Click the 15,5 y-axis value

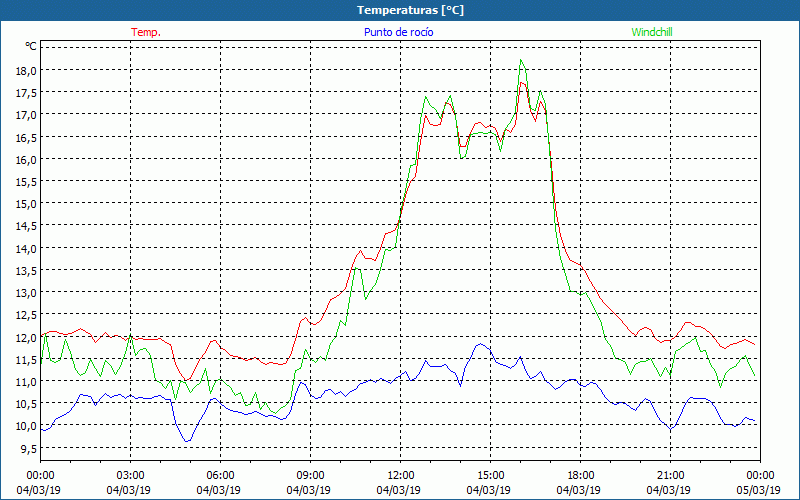click(26, 182)
